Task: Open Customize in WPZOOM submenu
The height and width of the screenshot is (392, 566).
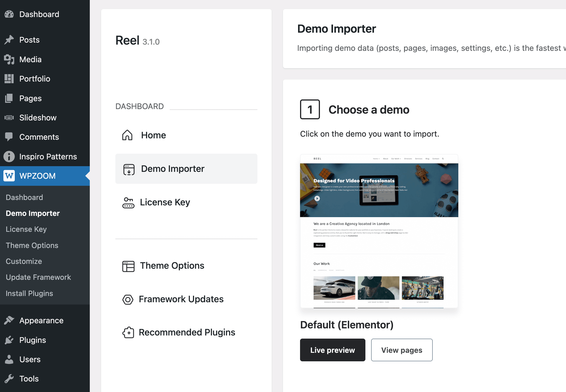Action: tap(24, 261)
